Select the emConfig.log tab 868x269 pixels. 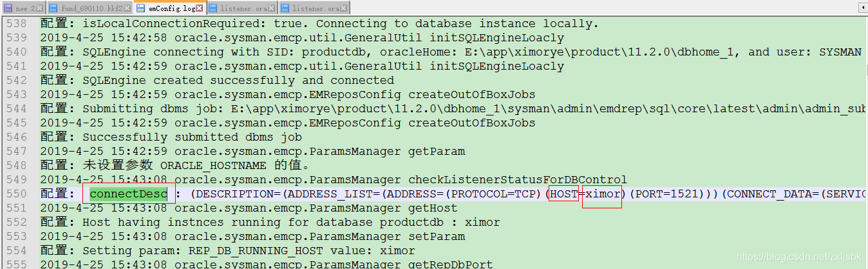tap(170, 8)
